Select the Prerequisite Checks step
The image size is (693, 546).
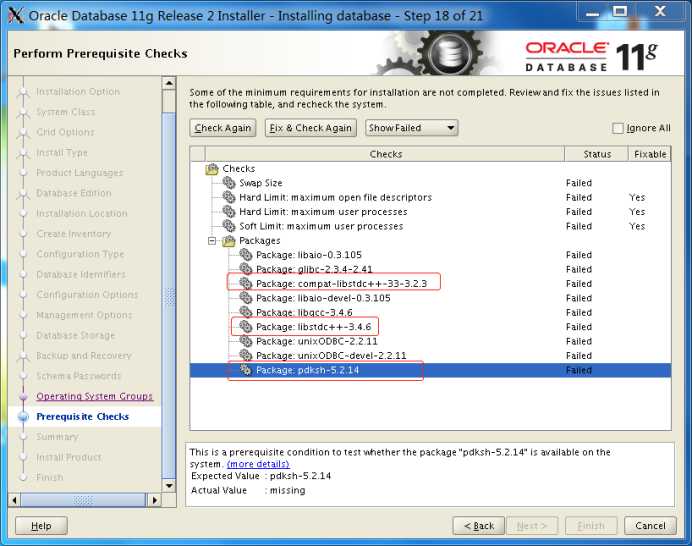click(83, 416)
